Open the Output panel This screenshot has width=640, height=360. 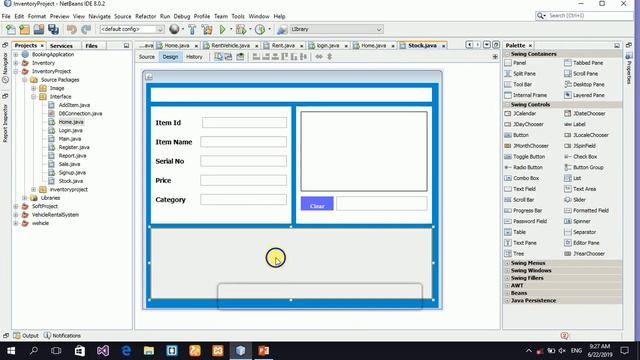click(26, 336)
